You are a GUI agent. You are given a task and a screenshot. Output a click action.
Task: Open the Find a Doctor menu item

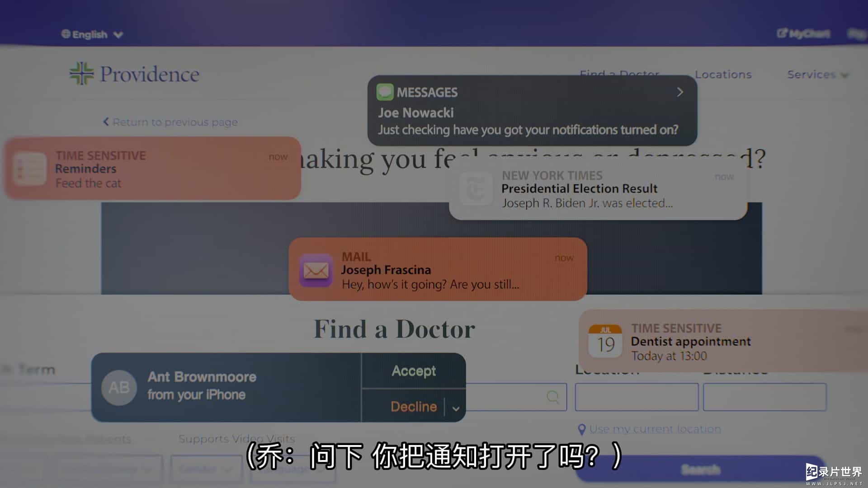pos(620,73)
